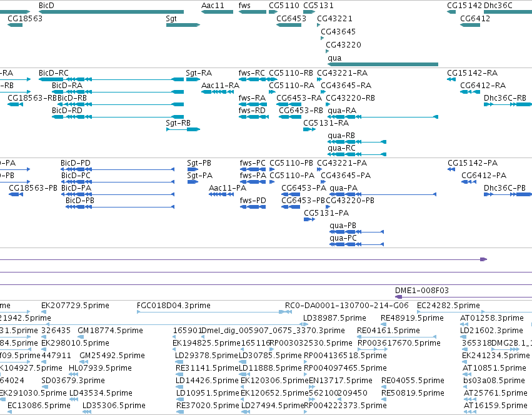Click protein feature CG18563-PB
532x415 pixels.
tap(16, 194)
